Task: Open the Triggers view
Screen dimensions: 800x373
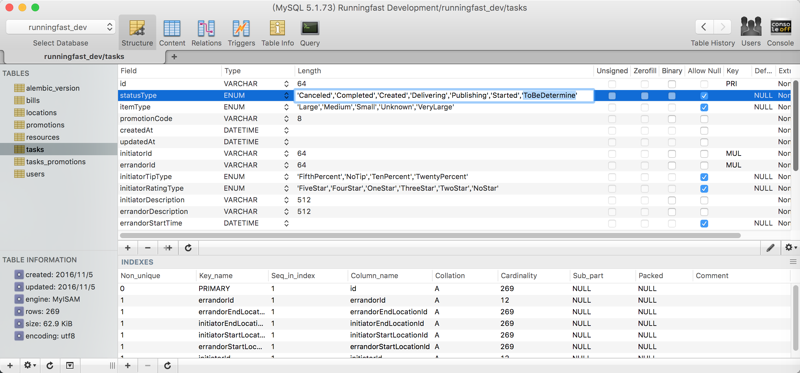Action: (x=241, y=29)
